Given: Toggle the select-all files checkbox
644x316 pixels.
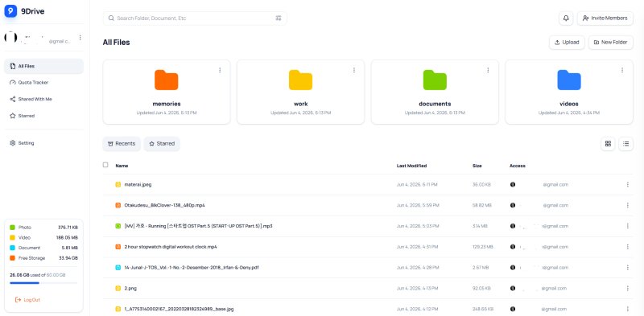Looking at the screenshot, I should (x=105, y=165).
